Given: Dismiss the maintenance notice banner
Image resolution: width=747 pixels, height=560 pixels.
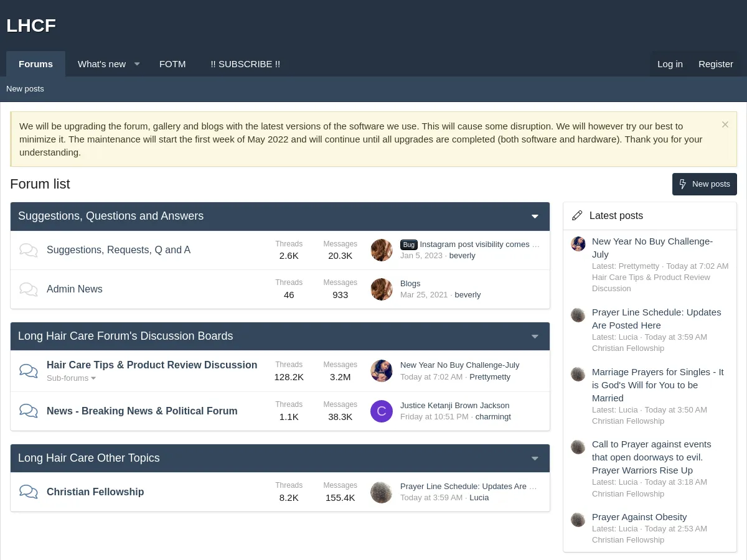Looking at the screenshot, I should point(725,124).
